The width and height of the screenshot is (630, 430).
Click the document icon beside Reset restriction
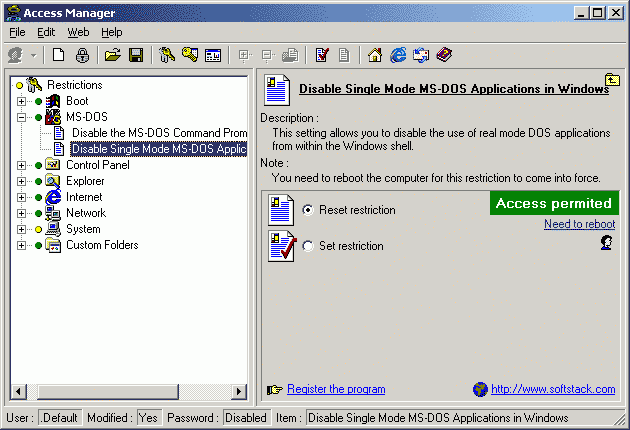281,210
